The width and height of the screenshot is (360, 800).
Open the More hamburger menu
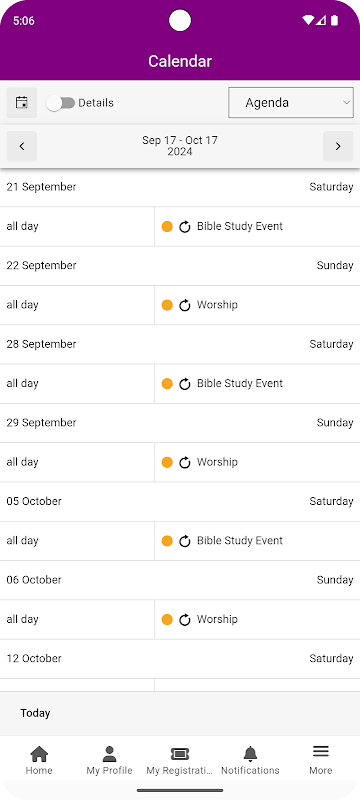tap(320, 752)
